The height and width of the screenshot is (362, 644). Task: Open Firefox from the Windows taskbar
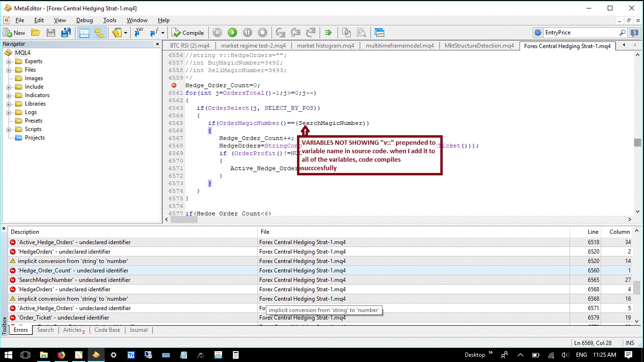pos(61,354)
